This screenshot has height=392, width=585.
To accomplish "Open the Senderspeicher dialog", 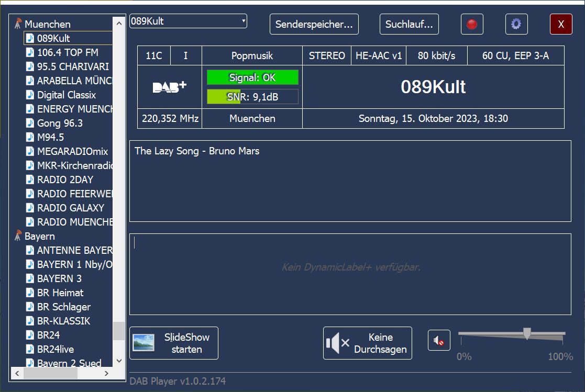I will coord(314,24).
